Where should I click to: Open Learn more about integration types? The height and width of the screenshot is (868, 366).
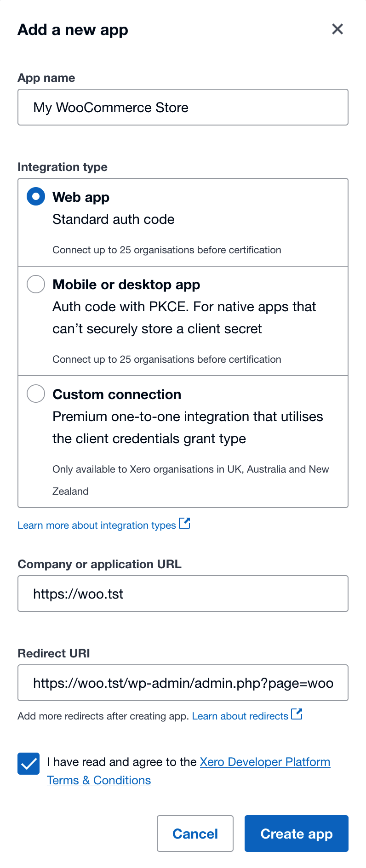(x=97, y=525)
